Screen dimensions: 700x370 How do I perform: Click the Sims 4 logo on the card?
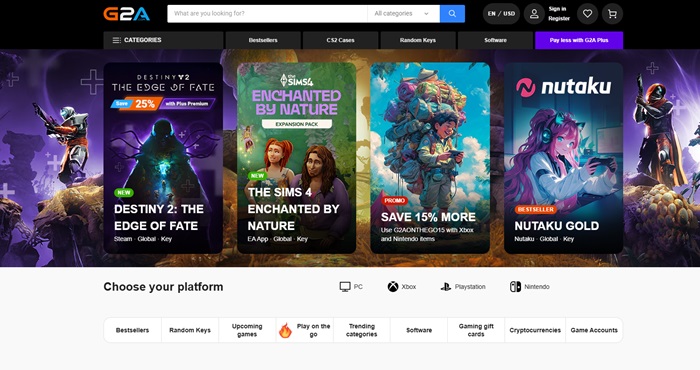click(296, 80)
